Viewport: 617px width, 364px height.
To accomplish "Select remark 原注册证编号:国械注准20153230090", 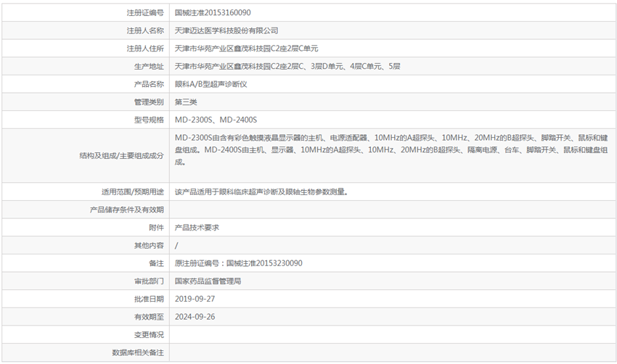I will tap(239, 263).
